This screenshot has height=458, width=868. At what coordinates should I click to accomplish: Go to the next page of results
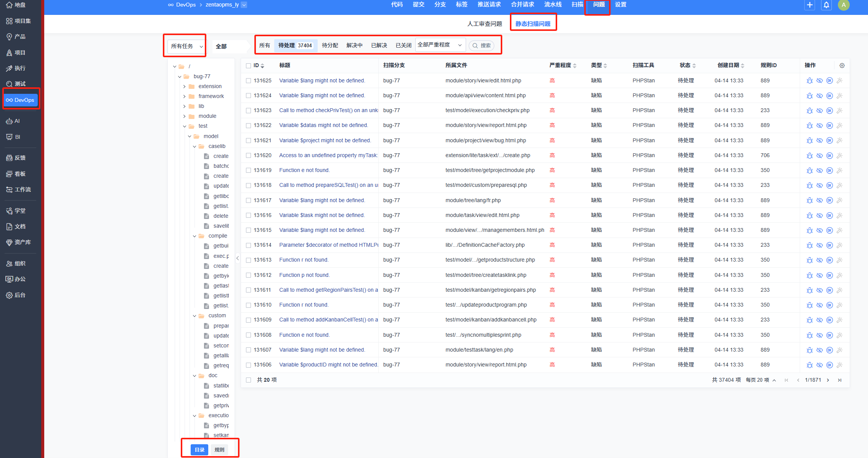coord(828,380)
